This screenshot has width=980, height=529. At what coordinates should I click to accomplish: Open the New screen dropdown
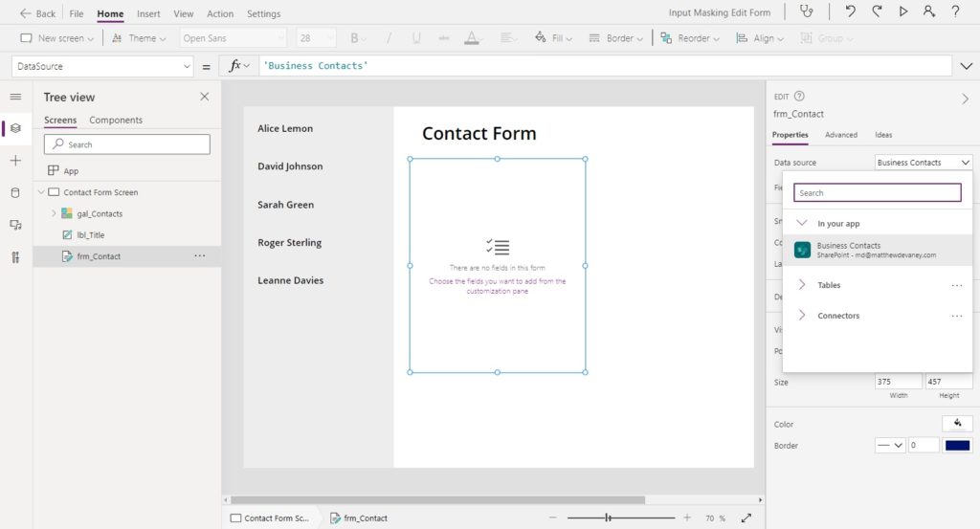56,38
